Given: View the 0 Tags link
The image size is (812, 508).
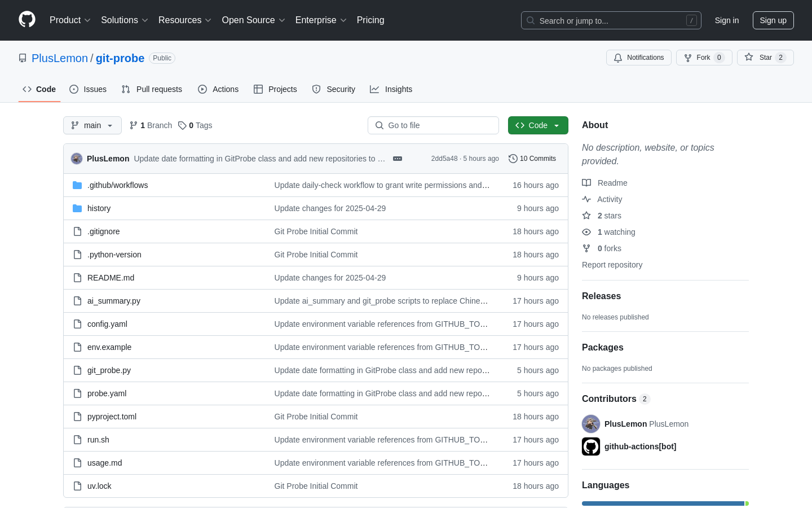Looking at the screenshot, I should click(x=195, y=125).
